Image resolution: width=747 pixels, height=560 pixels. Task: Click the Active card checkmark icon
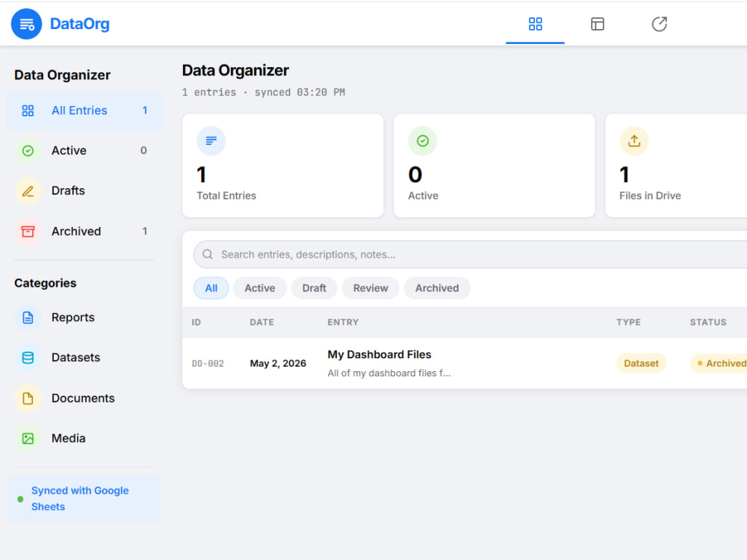pos(423,141)
